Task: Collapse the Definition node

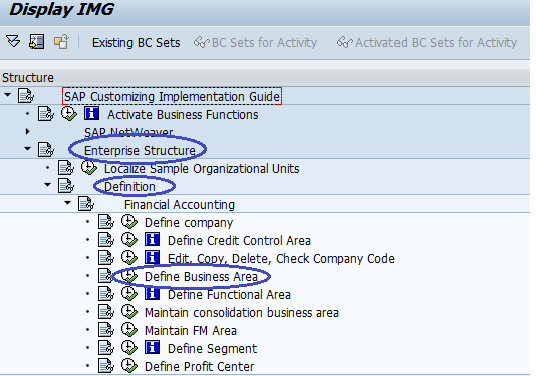Action: [x=48, y=185]
